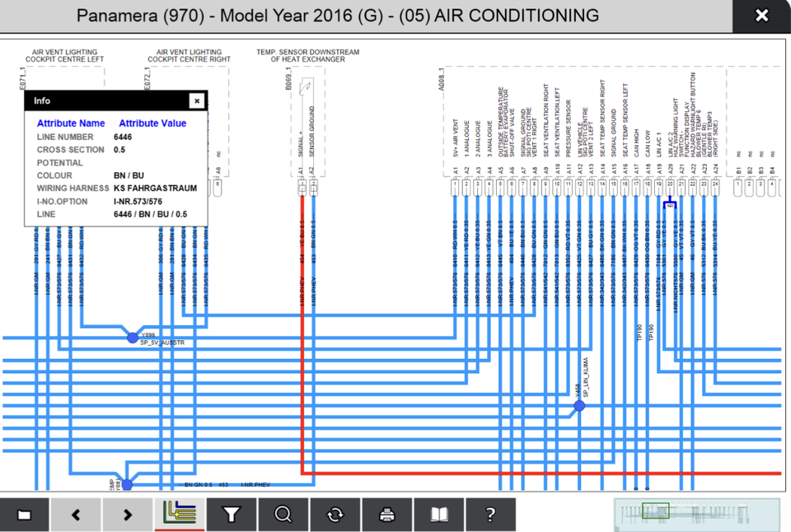This screenshot has width=791, height=532.
Task: Click the Y458 SP_LIN_KLIMA splice node
Action: [579, 405]
